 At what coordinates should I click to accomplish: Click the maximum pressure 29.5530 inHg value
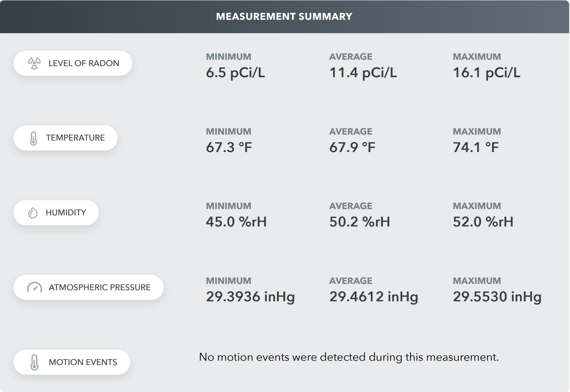pos(498,297)
